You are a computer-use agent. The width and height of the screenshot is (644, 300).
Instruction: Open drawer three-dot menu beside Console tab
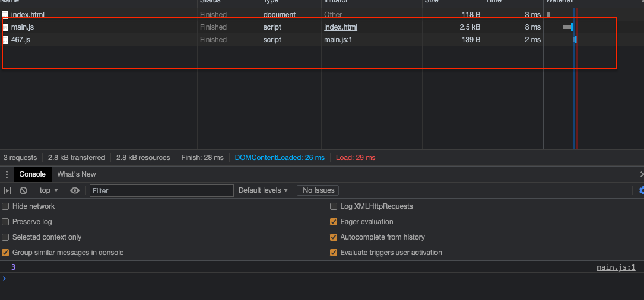[6, 174]
